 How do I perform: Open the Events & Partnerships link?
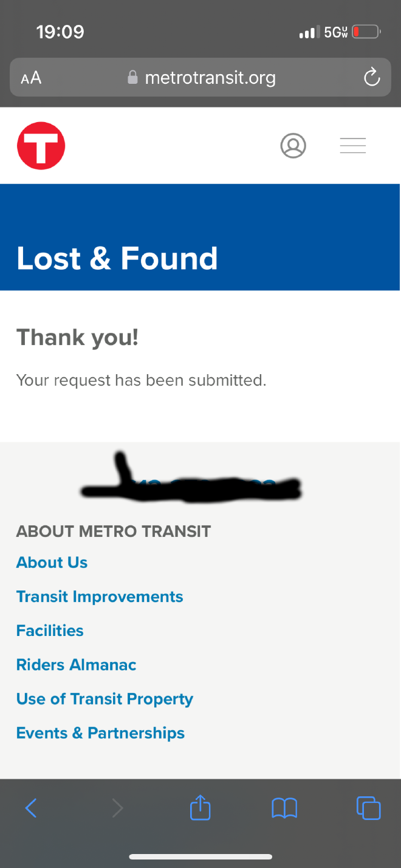(100, 733)
